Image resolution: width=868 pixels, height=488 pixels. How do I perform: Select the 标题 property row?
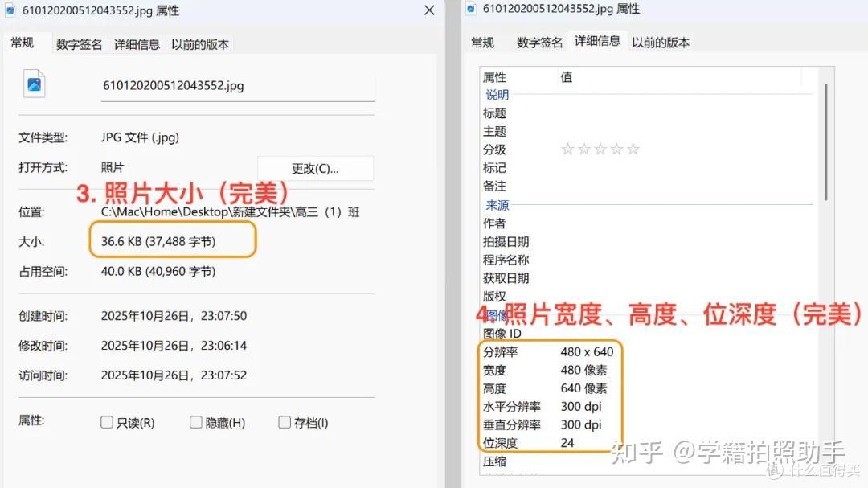(648, 113)
